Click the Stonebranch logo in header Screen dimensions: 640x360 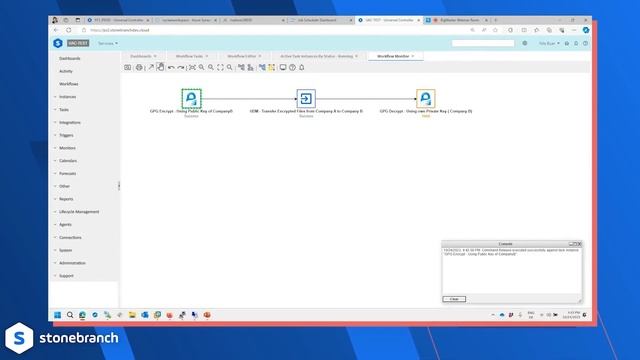click(58, 43)
